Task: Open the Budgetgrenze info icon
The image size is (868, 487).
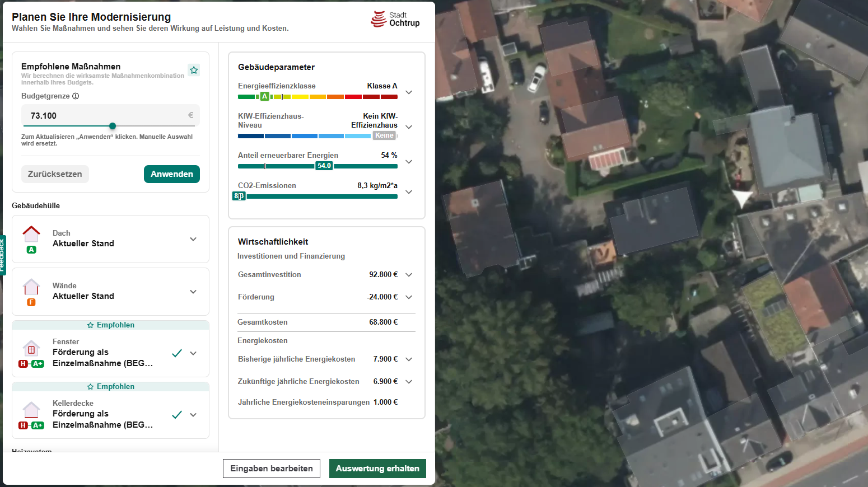Action: tap(76, 96)
